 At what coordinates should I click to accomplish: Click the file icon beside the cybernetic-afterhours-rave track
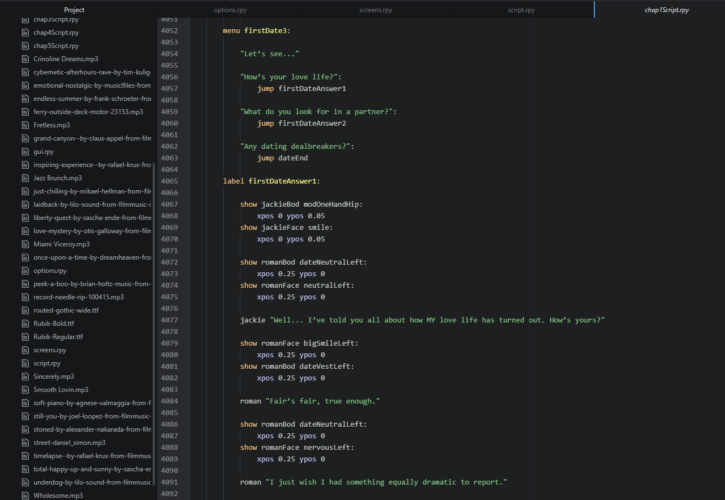pyautogui.click(x=25, y=72)
